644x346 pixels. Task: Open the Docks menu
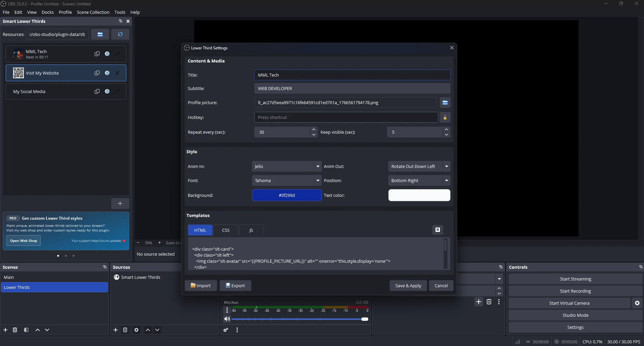47,12
